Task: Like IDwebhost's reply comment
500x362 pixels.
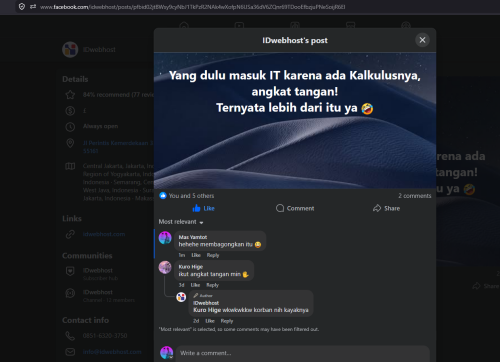Action: click(x=210, y=321)
